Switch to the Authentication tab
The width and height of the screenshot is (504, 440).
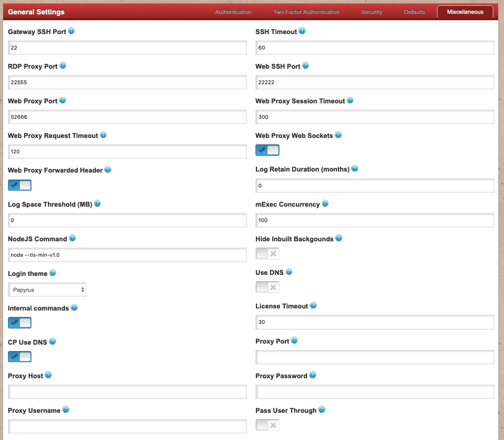click(233, 12)
